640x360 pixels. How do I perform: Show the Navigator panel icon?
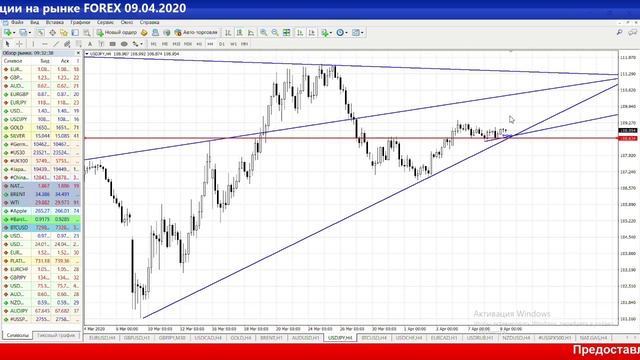coord(64,32)
